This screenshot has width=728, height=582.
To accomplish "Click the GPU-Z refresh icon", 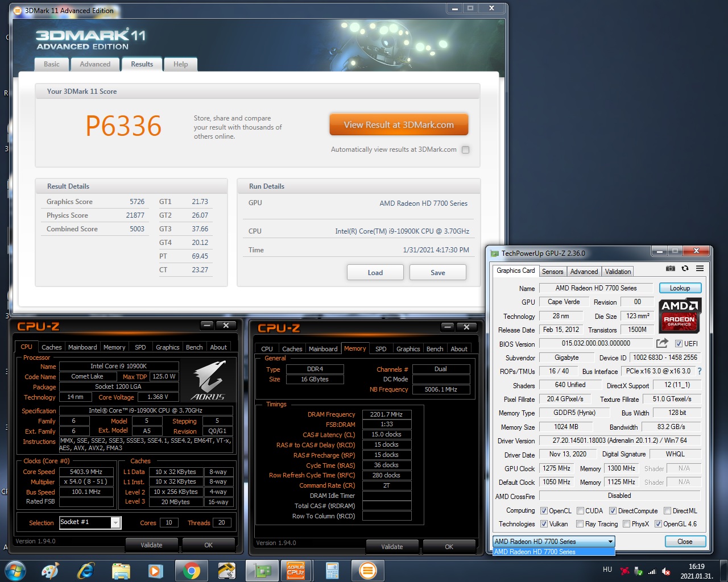I will click(x=685, y=268).
